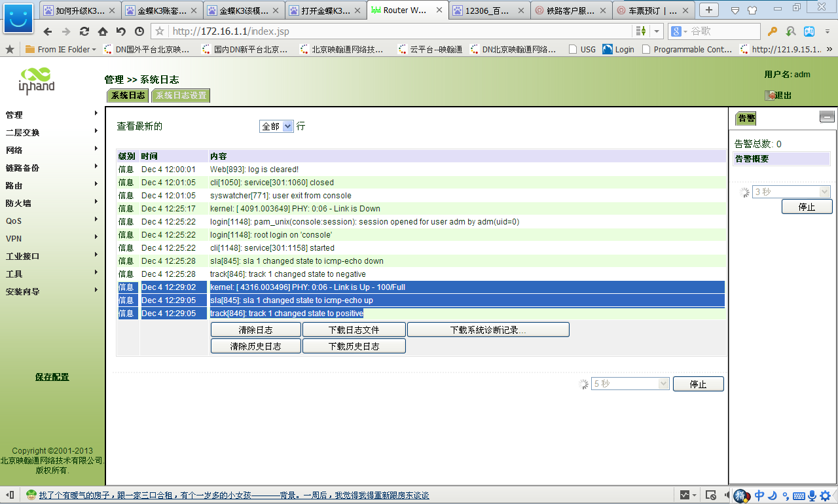Click the 清除日志 button
This screenshot has height=504, width=838.
(255, 330)
